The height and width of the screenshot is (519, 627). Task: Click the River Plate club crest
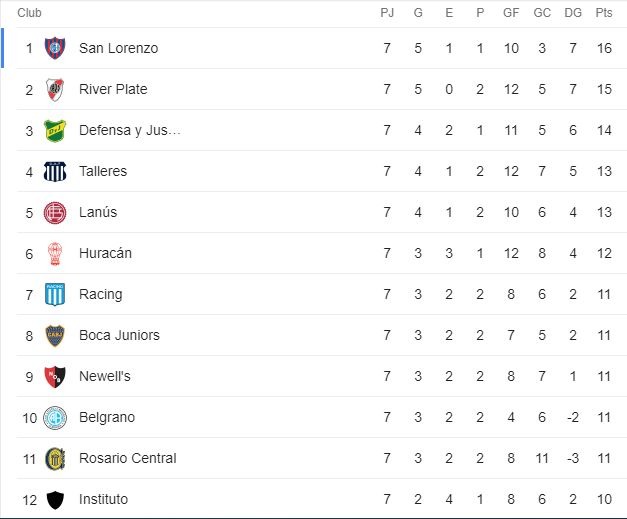(55, 90)
